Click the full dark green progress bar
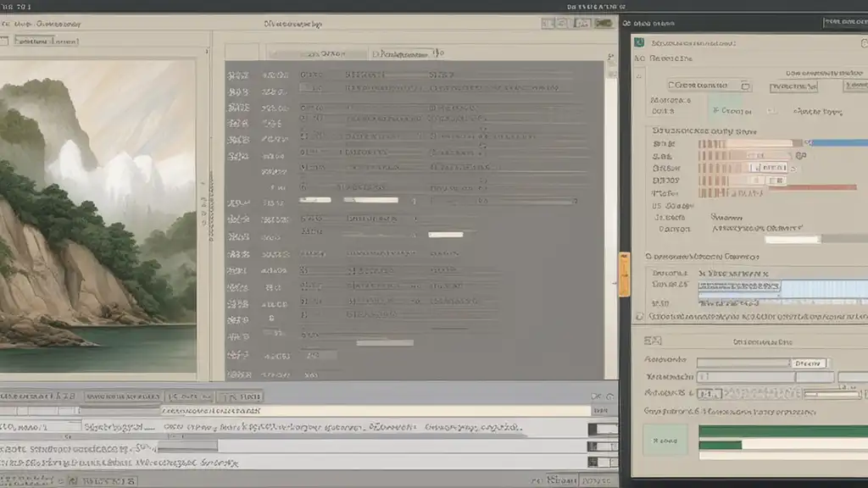The width and height of the screenshot is (868, 488). (x=783, y=431)
